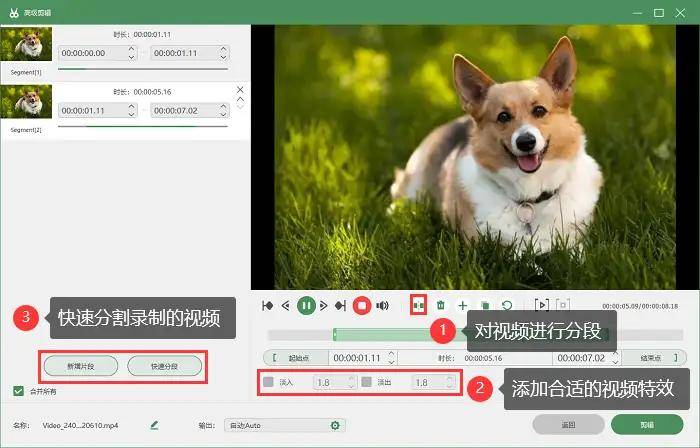Set the 结束点 end point button
Image resolution: width=700 pixels, height=448 pixels.
[x=654, y=358]
